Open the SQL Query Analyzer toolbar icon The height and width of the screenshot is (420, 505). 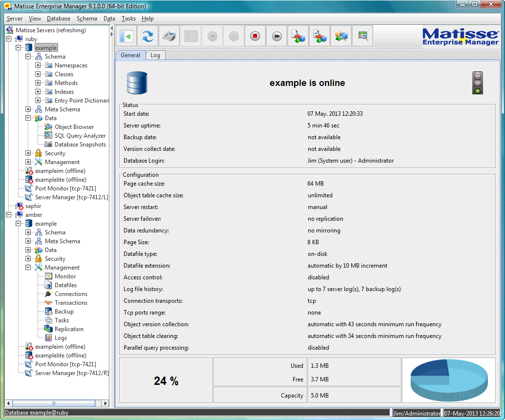click(363, 37)
